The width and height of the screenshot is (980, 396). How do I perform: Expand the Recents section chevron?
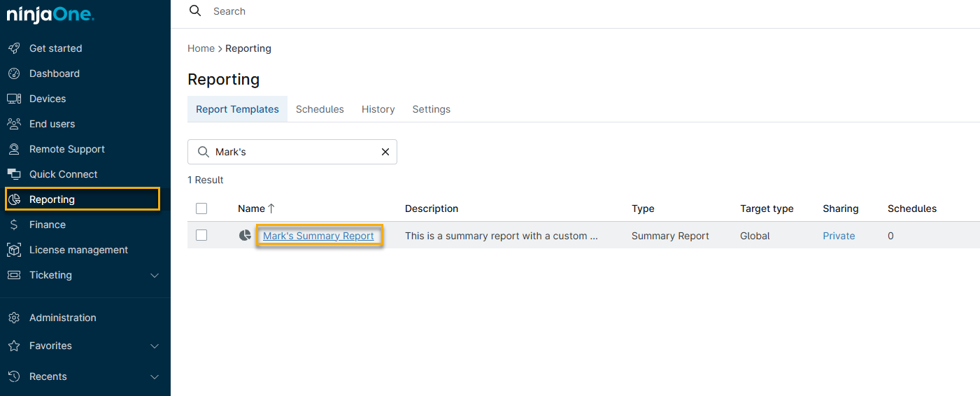155,376
